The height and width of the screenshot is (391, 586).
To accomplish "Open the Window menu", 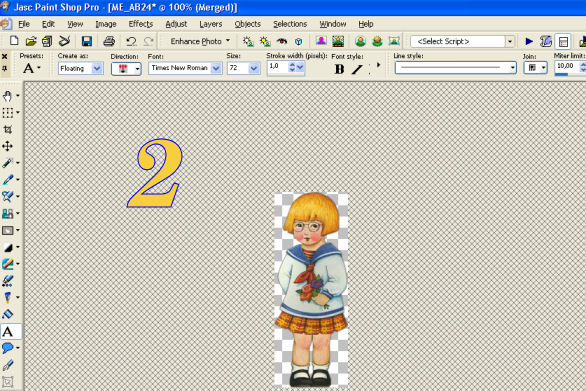I will 333,24.
